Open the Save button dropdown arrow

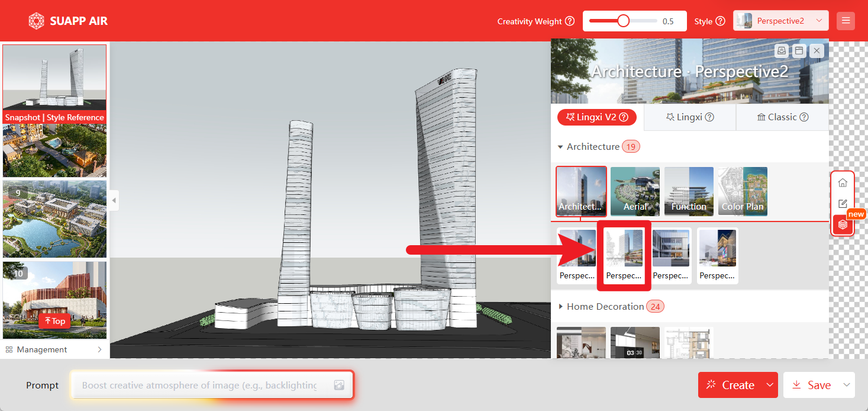(847, 385)
